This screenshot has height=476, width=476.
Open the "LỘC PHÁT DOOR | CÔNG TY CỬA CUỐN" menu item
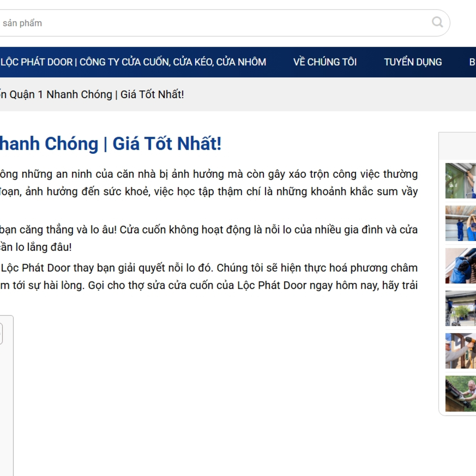pyautogui.click(x=133, y=62)
